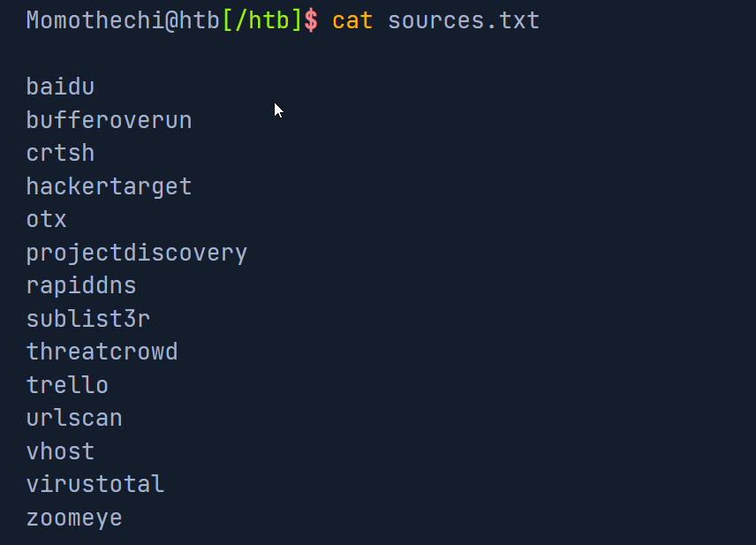
Task: Click the red dollar prompt symbol
Action: 310,19
